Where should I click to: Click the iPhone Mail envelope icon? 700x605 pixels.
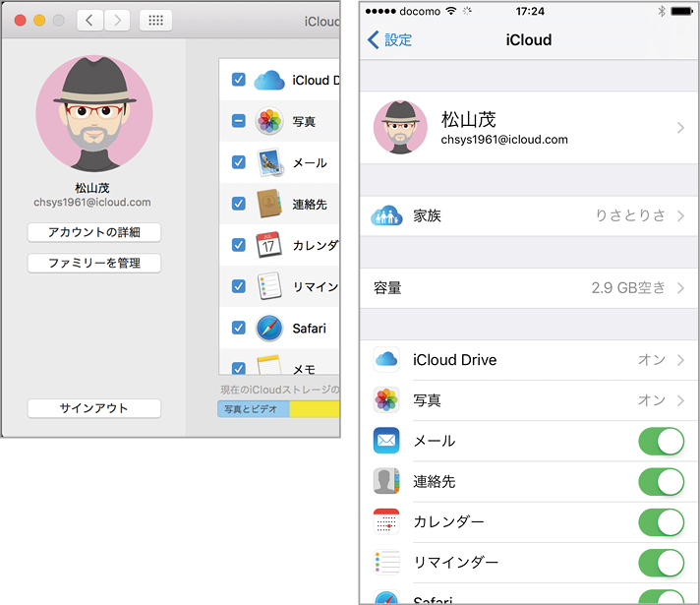point(386,441)
